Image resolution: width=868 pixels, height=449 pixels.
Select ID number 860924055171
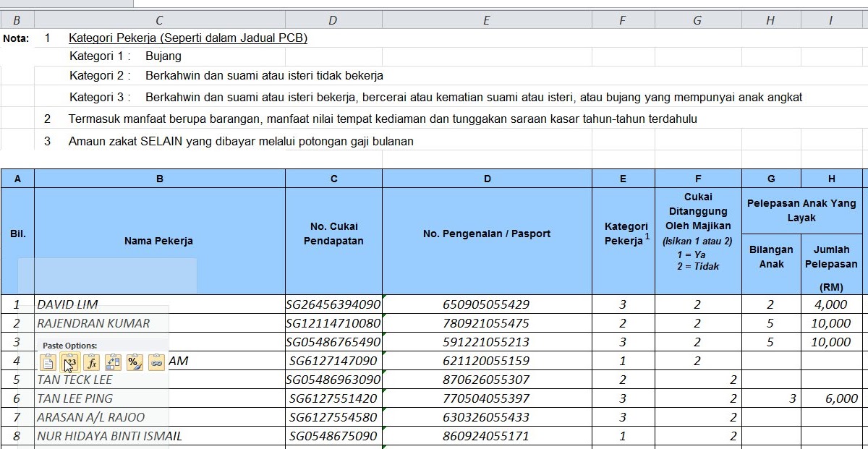coord(487,436)
